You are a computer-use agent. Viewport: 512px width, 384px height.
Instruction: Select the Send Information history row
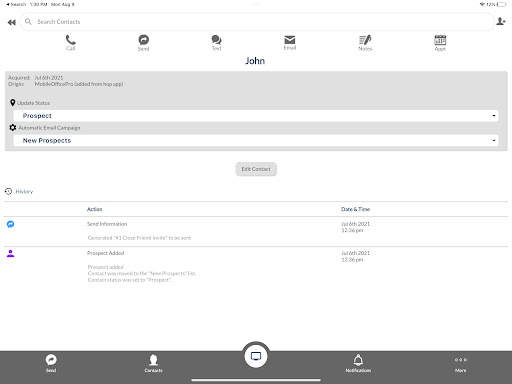[256, 231]
